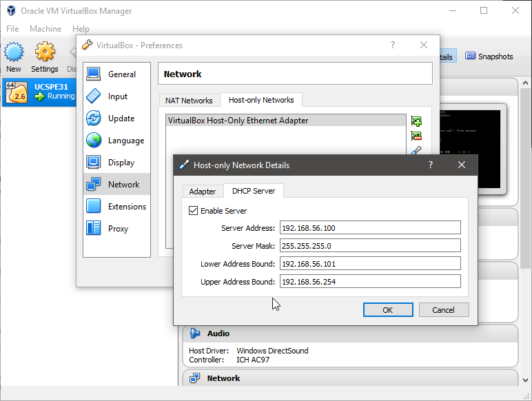Viewport: 532px width, 401px height.
Task: Click the Lower Address Bound field
Action: [x=370, y=264]
